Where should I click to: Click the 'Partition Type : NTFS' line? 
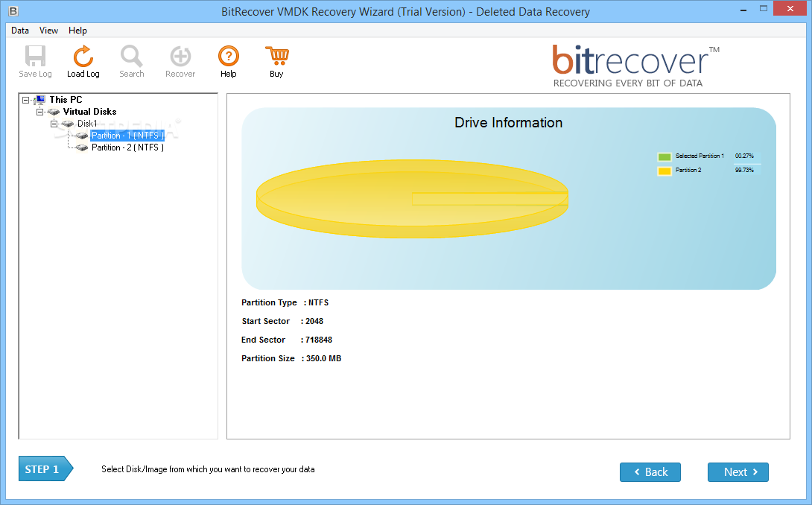(285, 302)
